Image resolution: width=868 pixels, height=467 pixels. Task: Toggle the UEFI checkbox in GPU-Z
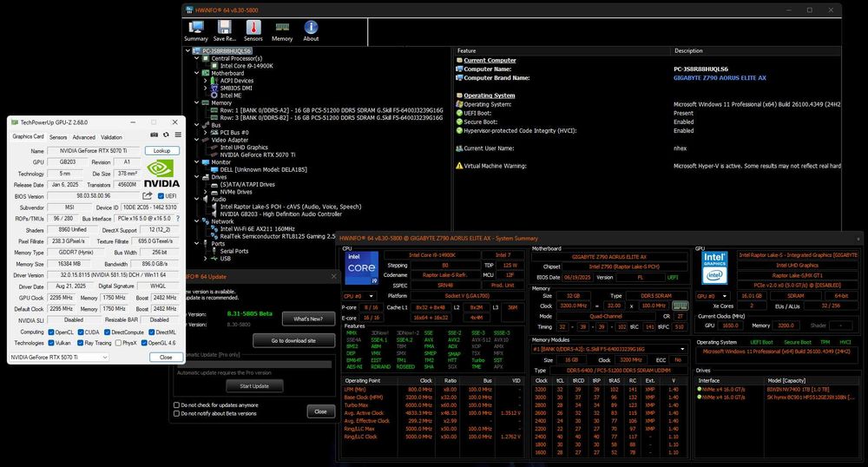(161, 196)
